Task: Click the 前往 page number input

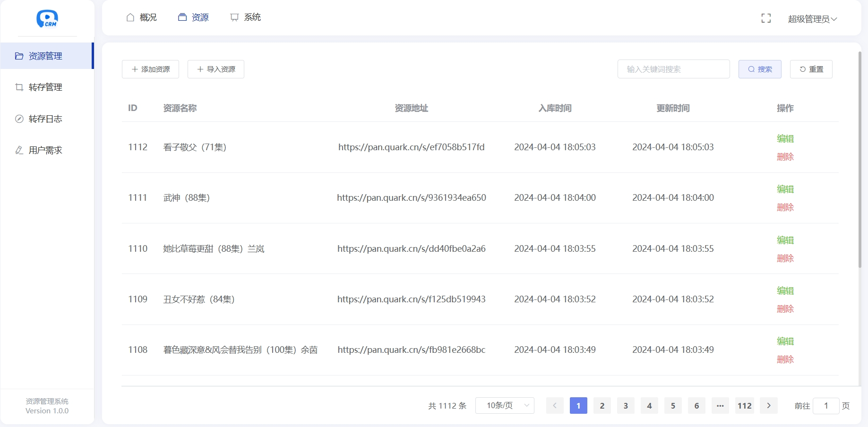Action: point(826,405)
